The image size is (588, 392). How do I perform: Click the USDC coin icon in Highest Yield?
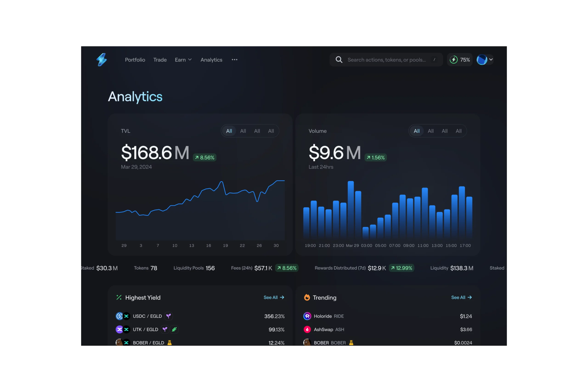[119, 316]
